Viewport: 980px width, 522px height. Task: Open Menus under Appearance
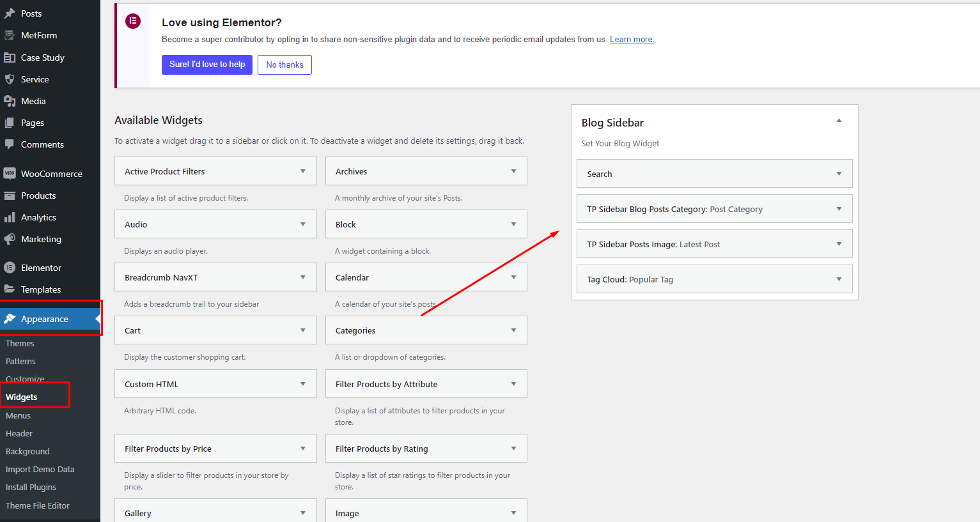pyautogui.click(x=18, y=415)
